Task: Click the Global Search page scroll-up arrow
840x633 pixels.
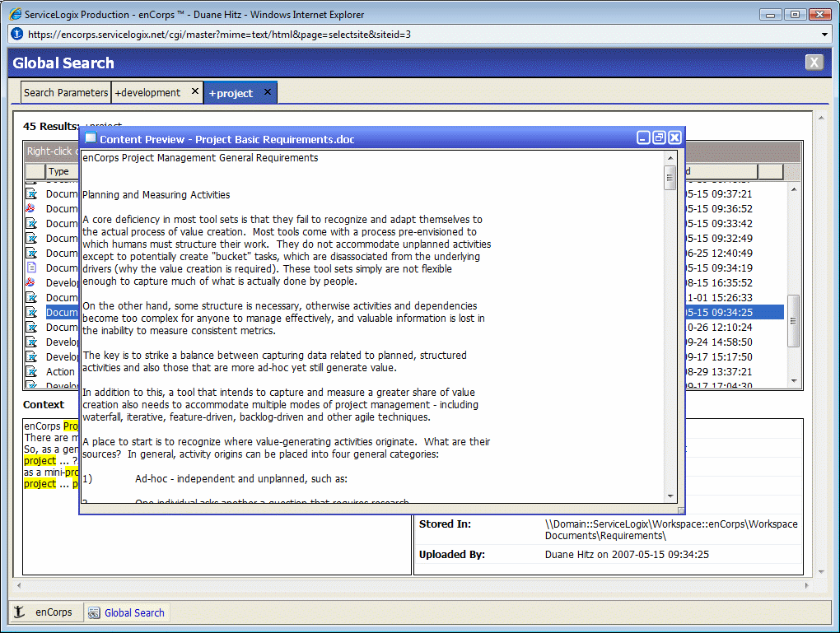Action: (x=821, y=117)
